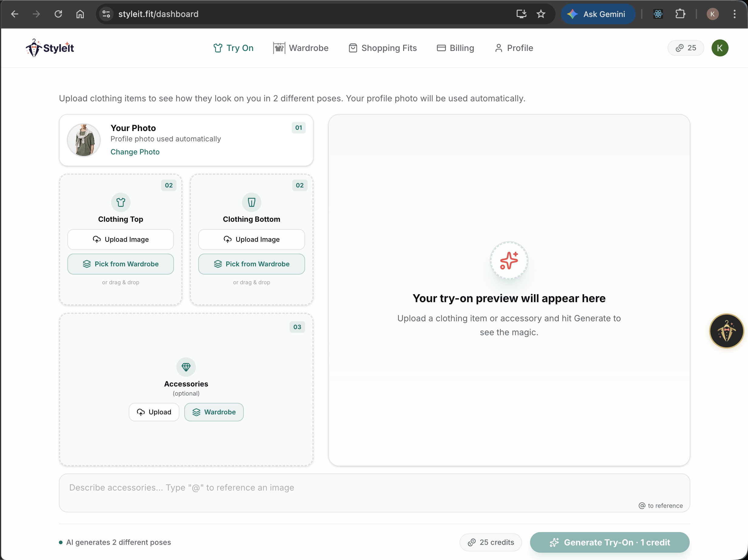Click 'or drag & drop' under Clothing Bottom
The height and width of the screenshot is (560, 748).
click(x=252, y=282)
